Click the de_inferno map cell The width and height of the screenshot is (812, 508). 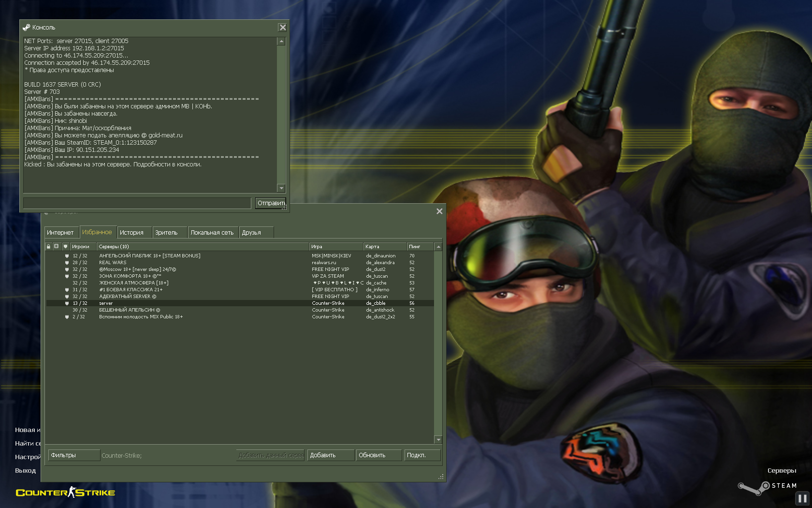click(x=377, y=290)
